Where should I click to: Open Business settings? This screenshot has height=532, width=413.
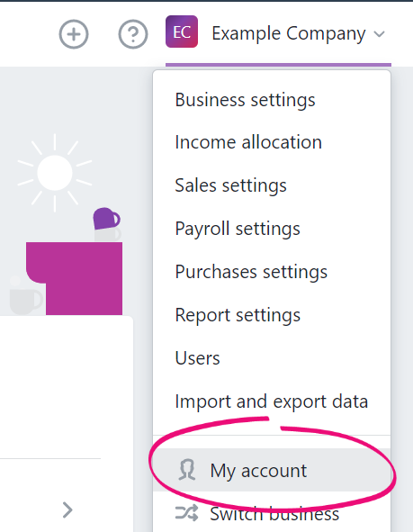[x=245, y=100]
